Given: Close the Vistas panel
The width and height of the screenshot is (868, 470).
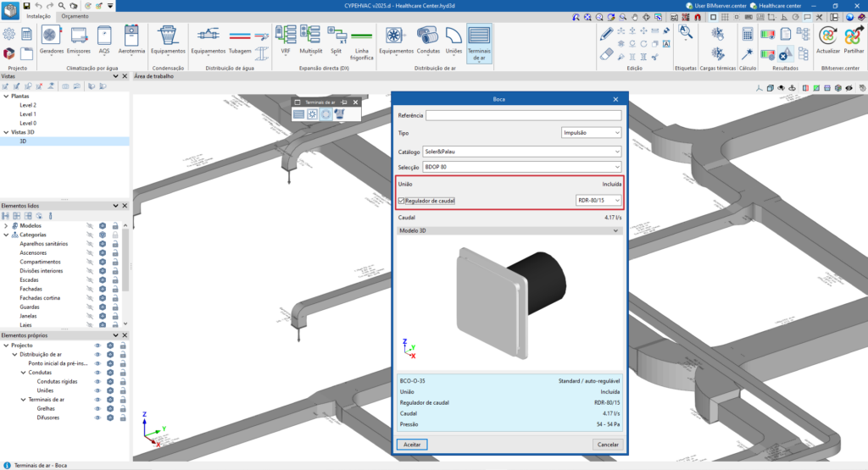Looking at the screenshot, I should pyautogui.click(x=125, y=76).
